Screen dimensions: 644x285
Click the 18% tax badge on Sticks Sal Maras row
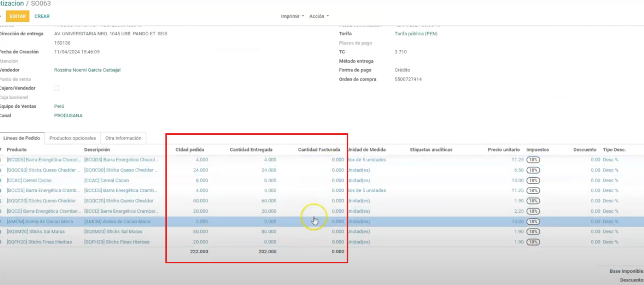533,231
